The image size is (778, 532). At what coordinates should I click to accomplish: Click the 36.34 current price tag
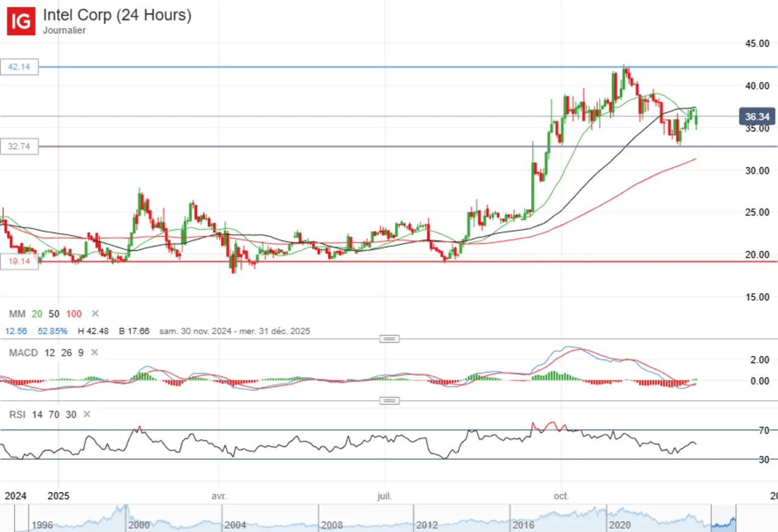coord(756,117)
